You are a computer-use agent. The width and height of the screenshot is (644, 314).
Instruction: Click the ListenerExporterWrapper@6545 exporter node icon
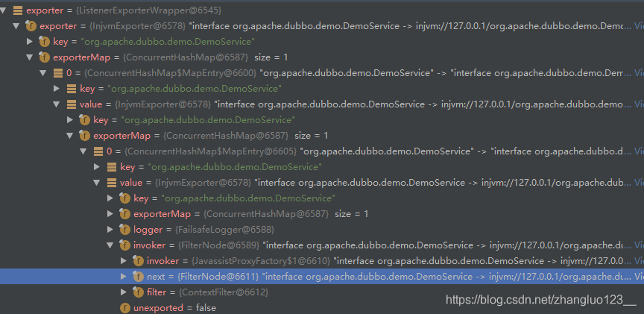tap(18, 10)
